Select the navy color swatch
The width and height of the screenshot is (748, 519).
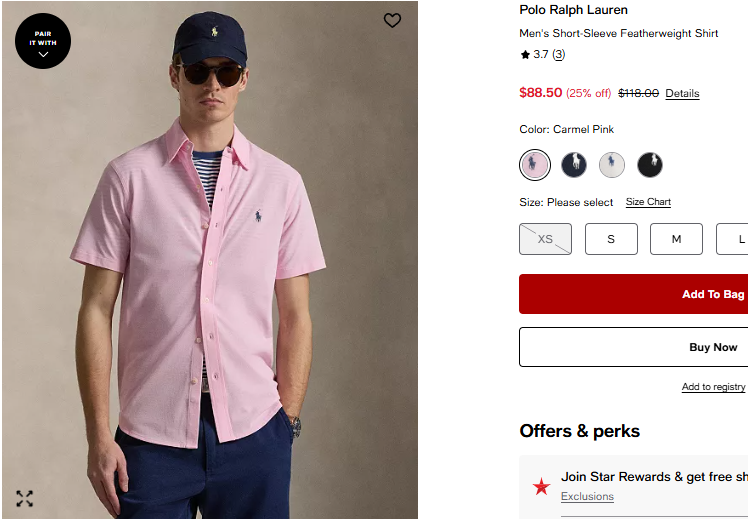(573, 165)
